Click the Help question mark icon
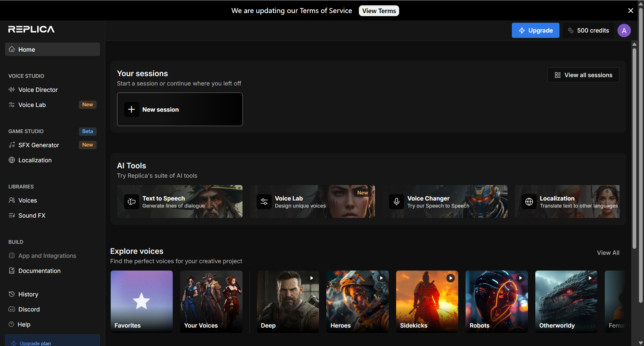Viewport: 644px width, 346px height. (x=12, y=324)
